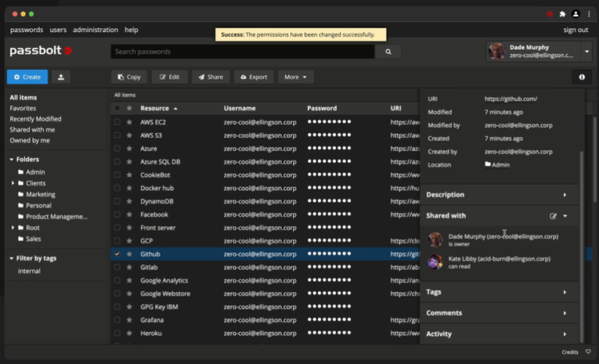Collapse the Filter by tags section
This screenshot has width=599, height=364.
(12, 258)
